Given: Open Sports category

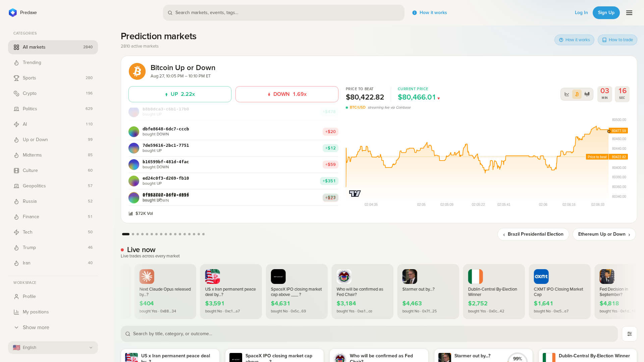Looking at the screenshot, I should (53, 78).
